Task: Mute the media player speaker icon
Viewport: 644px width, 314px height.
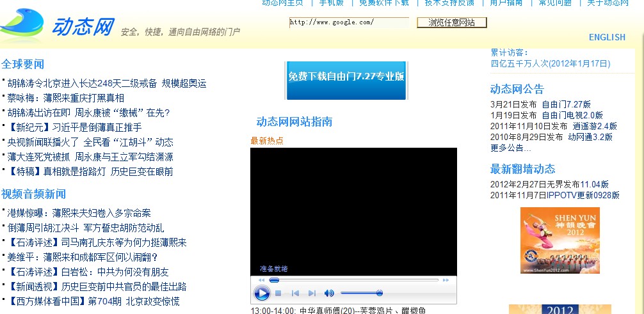Action: click(329, 294)
